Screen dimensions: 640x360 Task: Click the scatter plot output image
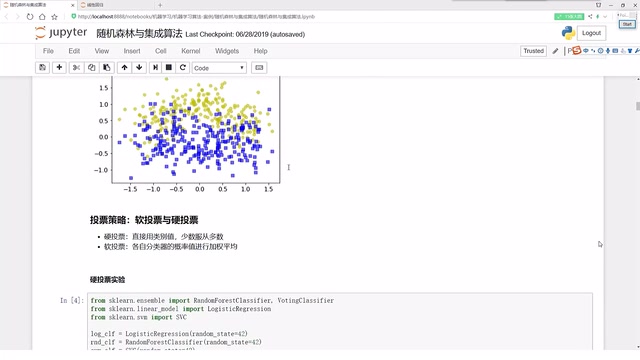(186, 135)
